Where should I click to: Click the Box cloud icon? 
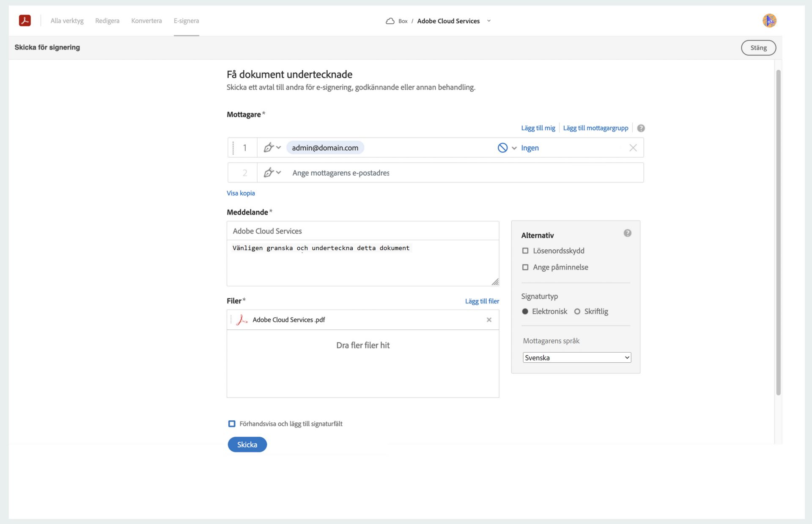pyautogui.click(x=390, y=21)
